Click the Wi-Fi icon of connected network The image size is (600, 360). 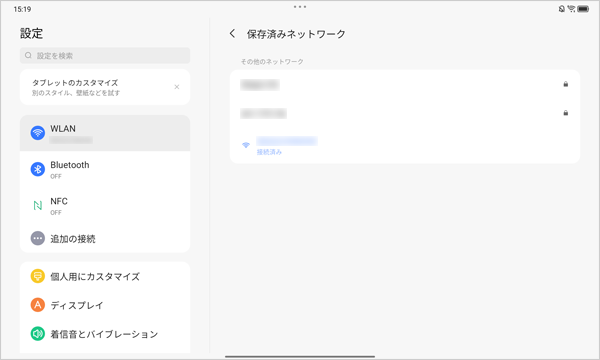(x=246, y=145)
